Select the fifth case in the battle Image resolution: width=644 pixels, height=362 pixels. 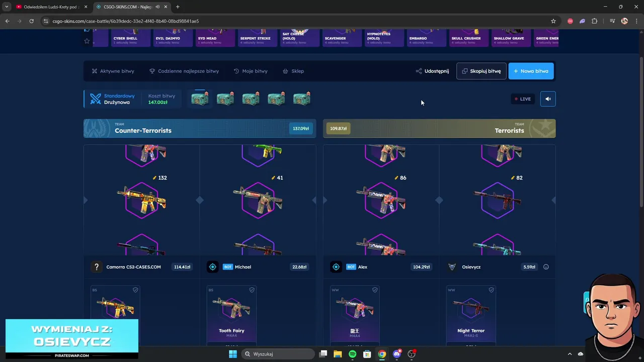click(302, 99)
